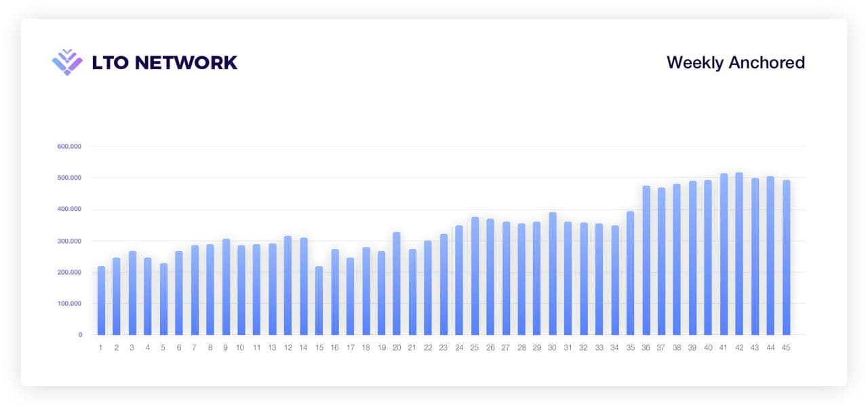Click the bar for week 45
868x409 pixels.
[x=786, y=257]
